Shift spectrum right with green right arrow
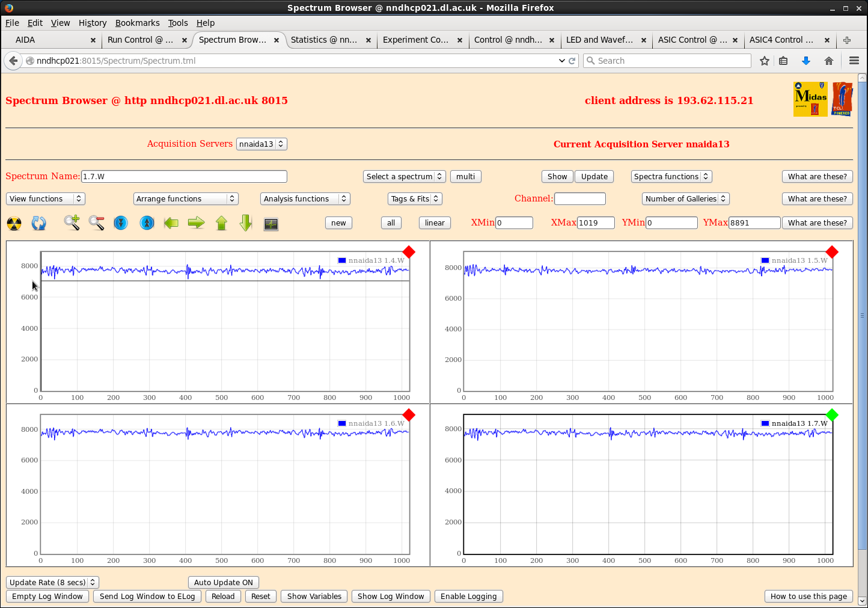This screenshot has width=868, height=608. (196, 223)
